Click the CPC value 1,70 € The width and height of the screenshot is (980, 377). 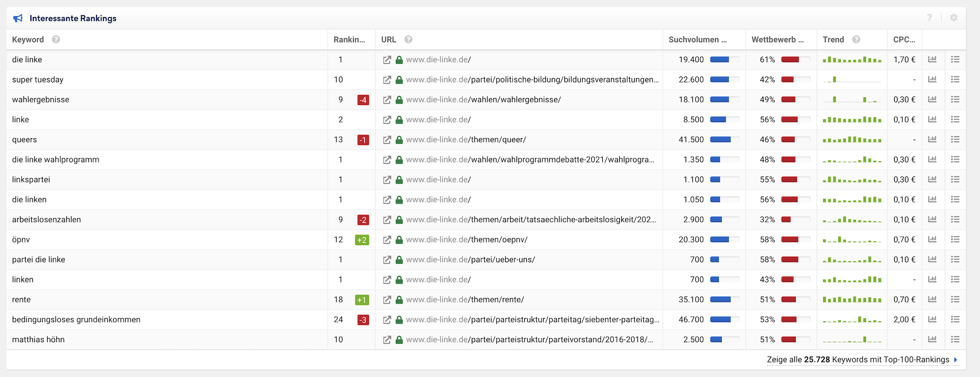(904, 59)
